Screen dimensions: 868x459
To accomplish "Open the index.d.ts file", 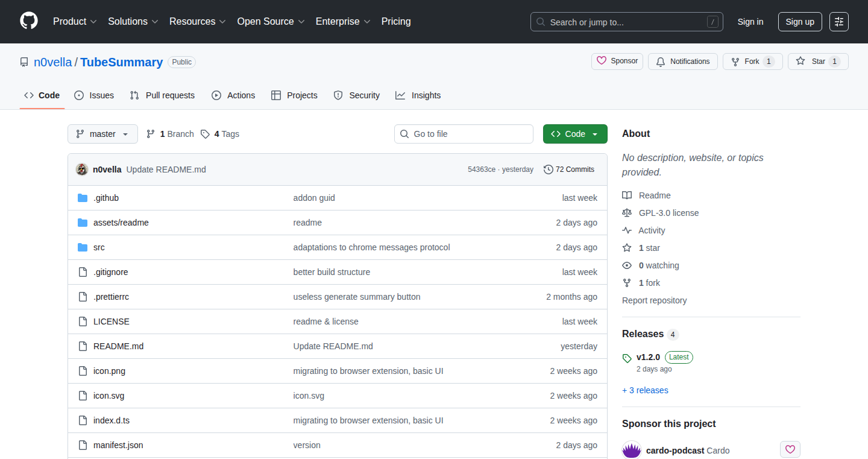I will pyautogui.click(x=112, y=420).
